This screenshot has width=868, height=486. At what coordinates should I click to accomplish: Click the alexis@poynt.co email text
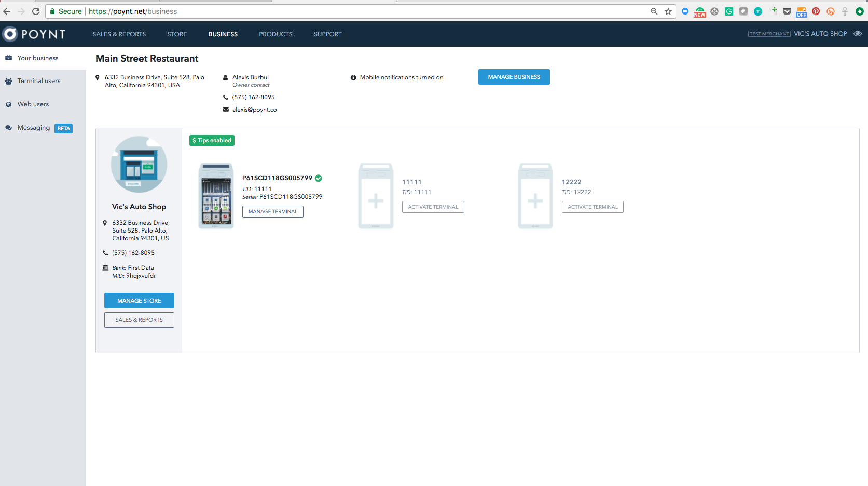click(254, 110)
